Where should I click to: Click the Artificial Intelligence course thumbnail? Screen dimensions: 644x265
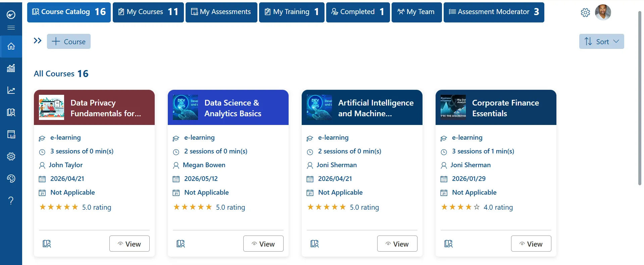[x=319, y=108]
